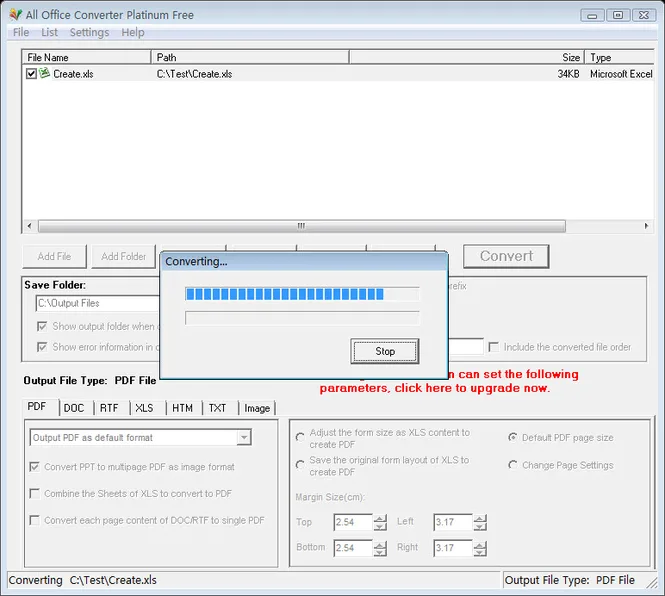
Task: Click the Excel file icon beside Create.xls
Action: pos(44,73)
